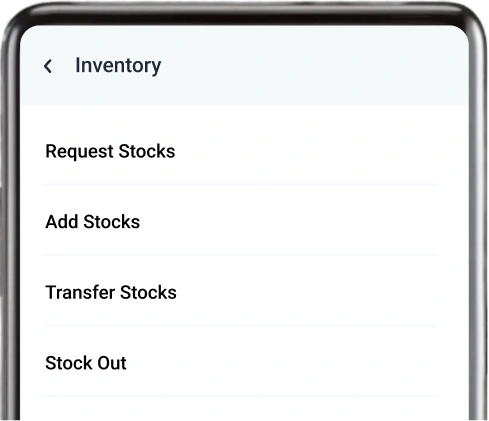
Task: Click empty space right of Request Stocks
Action: (x=305, y=151)
